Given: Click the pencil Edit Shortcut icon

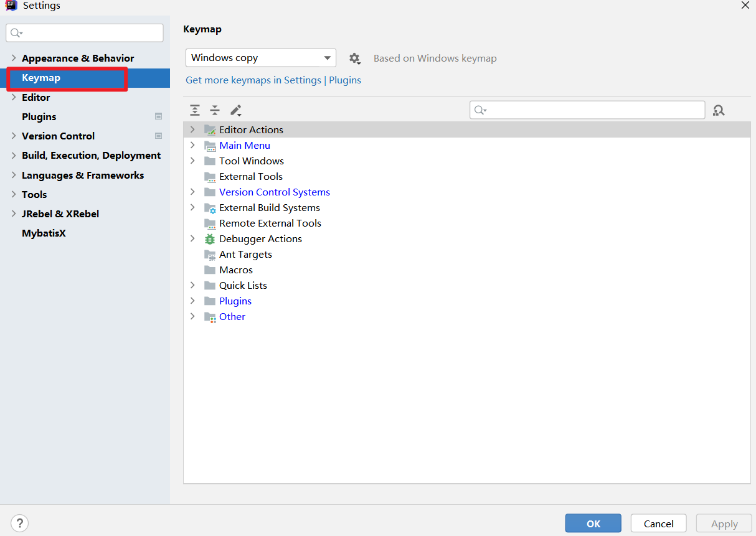Looking at the screenshot, I should 235,110.
